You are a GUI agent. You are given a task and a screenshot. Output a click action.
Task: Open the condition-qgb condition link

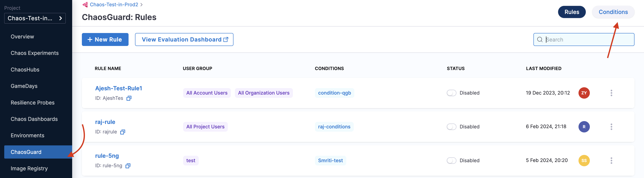coord(334,93)
